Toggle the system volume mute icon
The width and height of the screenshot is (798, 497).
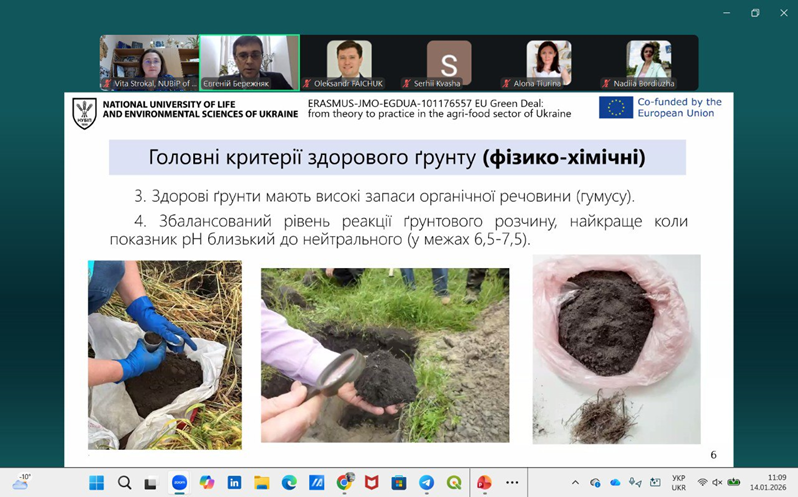point(717,482)
